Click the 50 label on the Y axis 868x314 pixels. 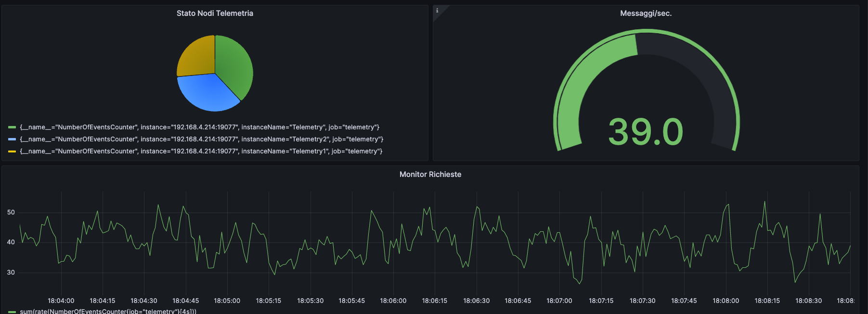coord(11,213)
